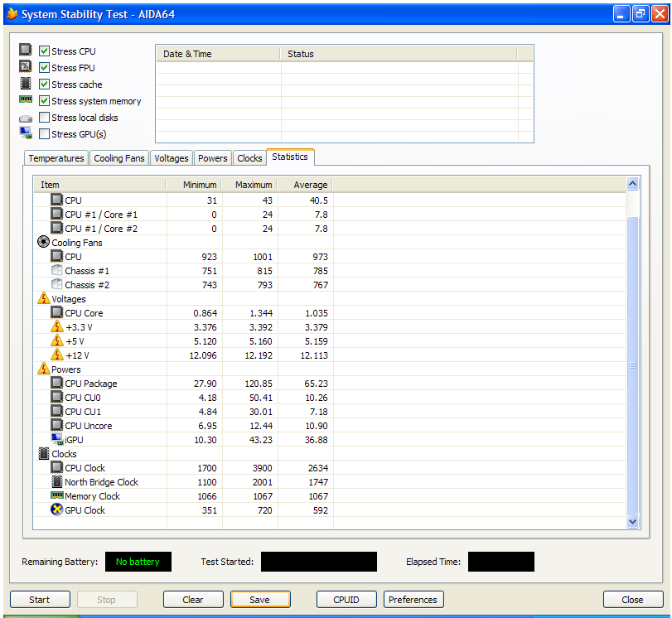The image size is (672, 618).
Task: Uncheck the Stress CPU checkbox
Action: click(x=44, y=51)
